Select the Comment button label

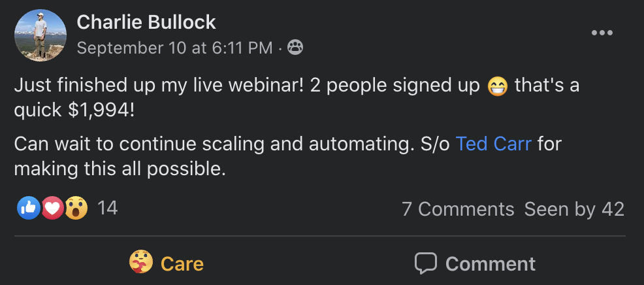coord(491,263)
